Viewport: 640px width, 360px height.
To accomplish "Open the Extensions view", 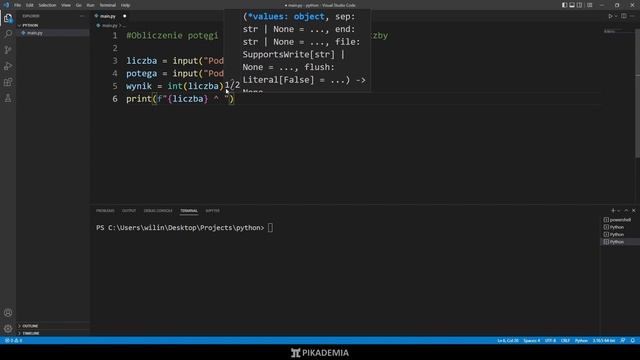I will coord(8,82).
